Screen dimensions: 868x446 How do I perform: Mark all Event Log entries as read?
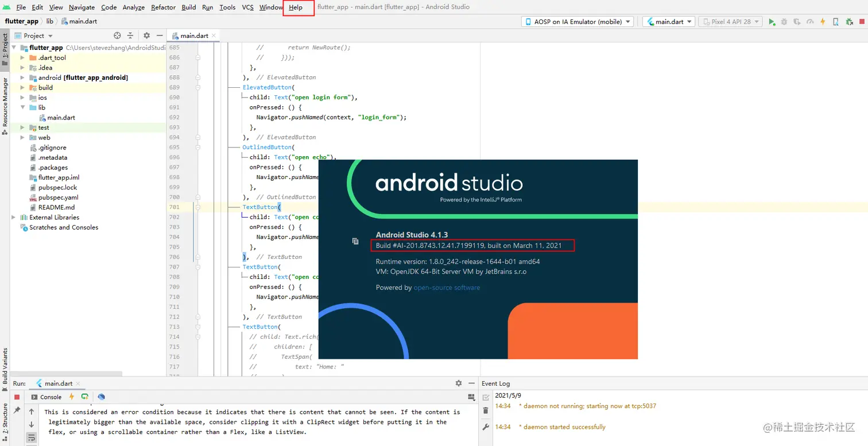coord(486,397)
